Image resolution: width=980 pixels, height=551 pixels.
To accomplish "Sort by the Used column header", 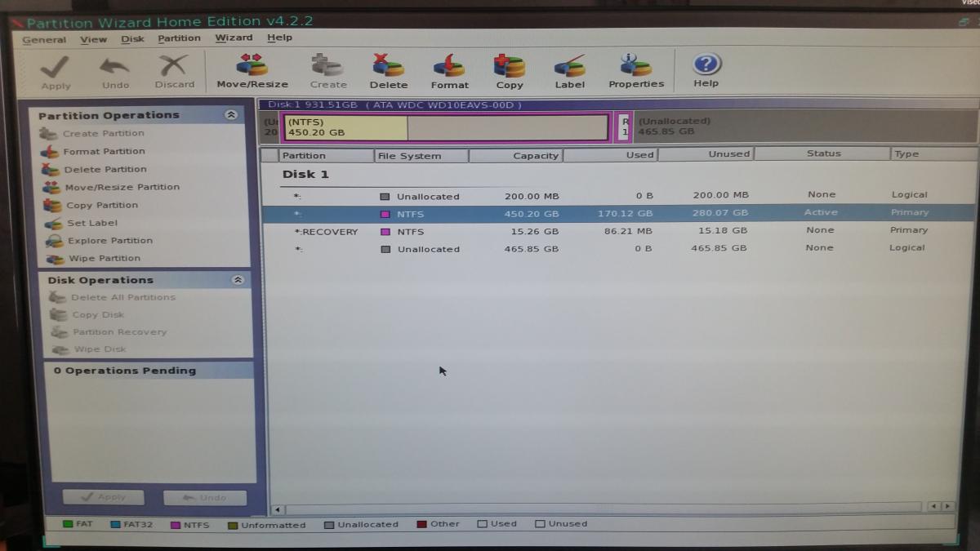I will coord(611,154).
